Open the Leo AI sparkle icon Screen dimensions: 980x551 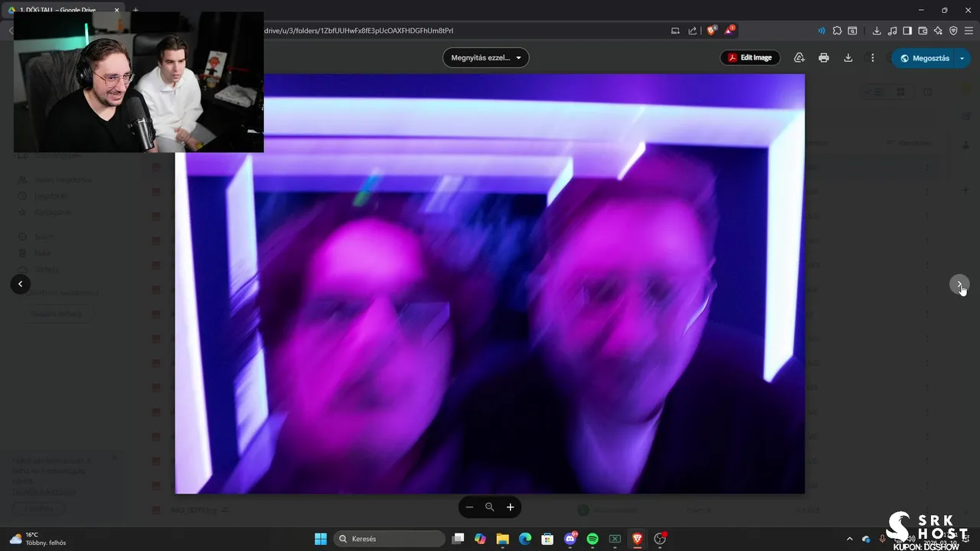click(x=938, y=31)
